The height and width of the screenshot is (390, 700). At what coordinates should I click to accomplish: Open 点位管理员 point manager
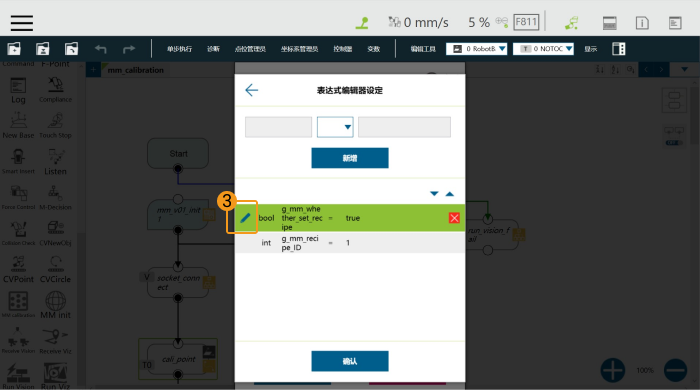(x=250, y=49)
